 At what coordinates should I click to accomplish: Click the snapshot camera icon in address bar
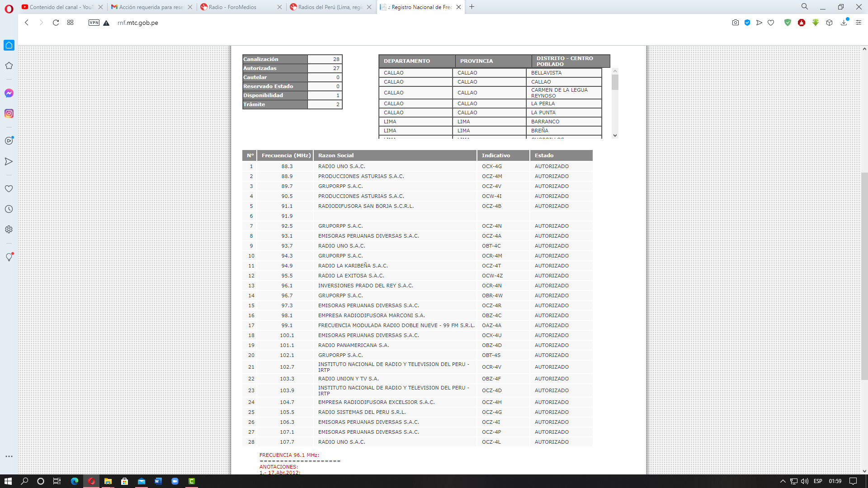click(736, 23)
